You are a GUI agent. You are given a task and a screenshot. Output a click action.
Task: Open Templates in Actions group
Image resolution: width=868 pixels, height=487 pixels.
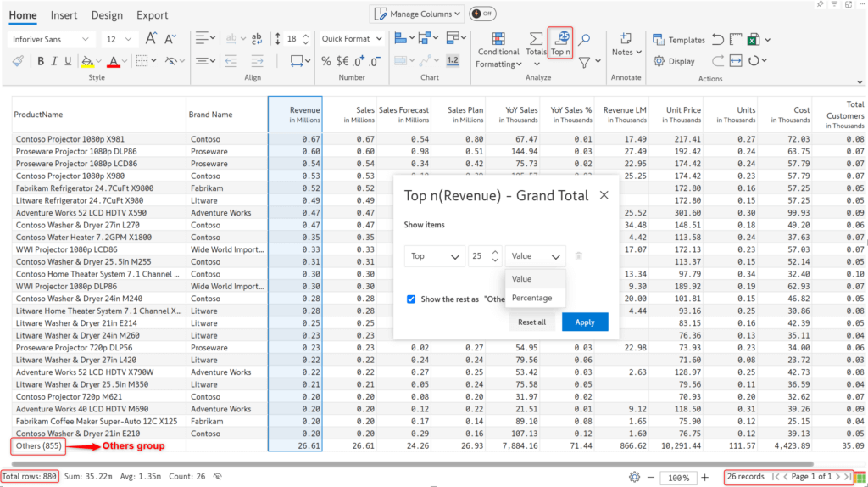[x=679, y=40]
